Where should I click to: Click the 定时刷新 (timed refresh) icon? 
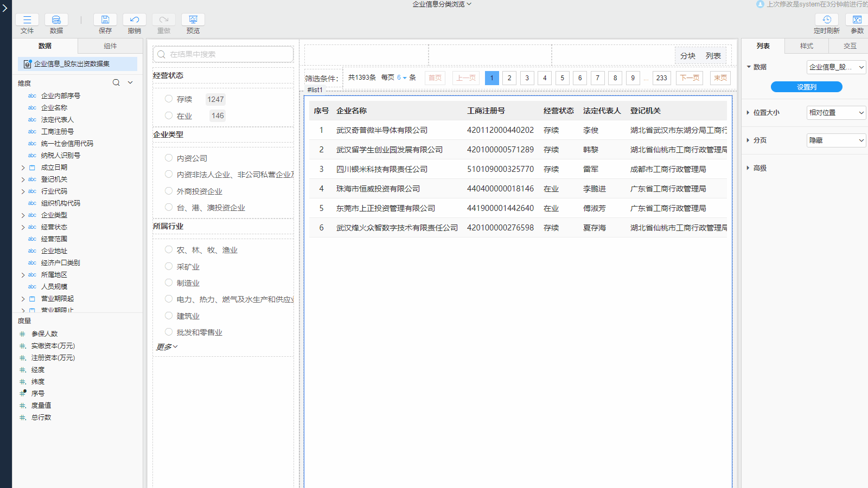click(x=826, y=20)
